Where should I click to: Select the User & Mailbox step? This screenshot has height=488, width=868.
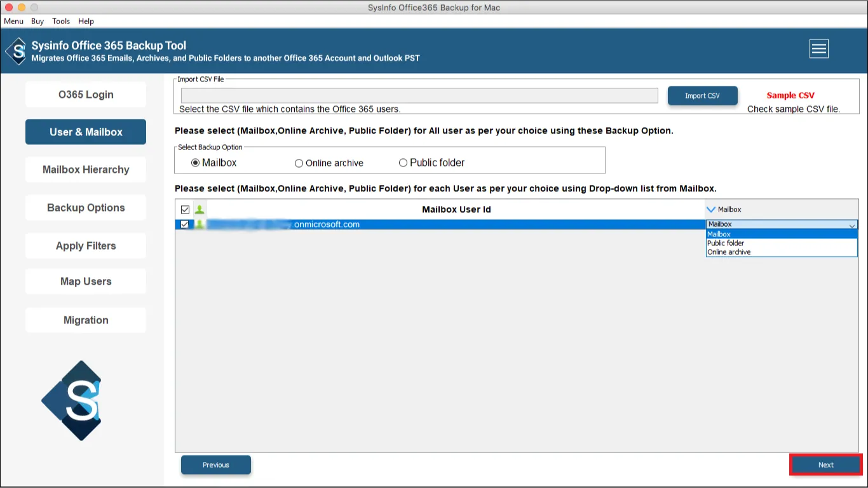click(x=86, y=132)
